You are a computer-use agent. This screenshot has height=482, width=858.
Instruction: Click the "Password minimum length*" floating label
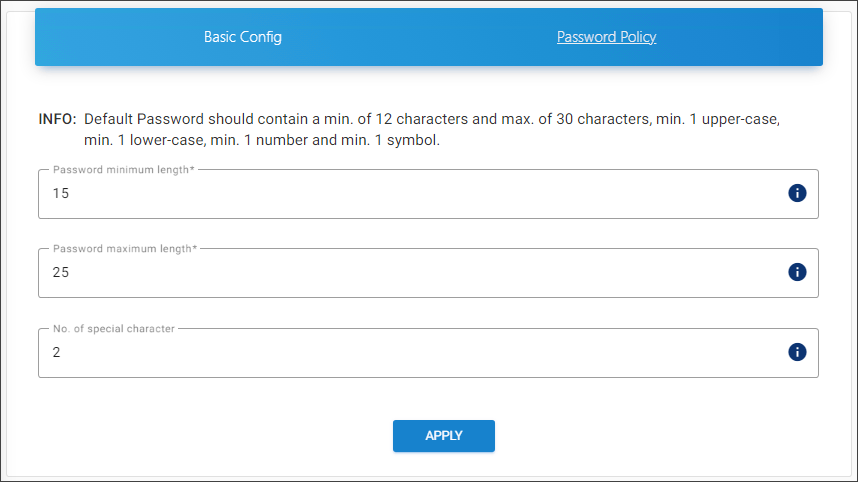coord(123,170)
